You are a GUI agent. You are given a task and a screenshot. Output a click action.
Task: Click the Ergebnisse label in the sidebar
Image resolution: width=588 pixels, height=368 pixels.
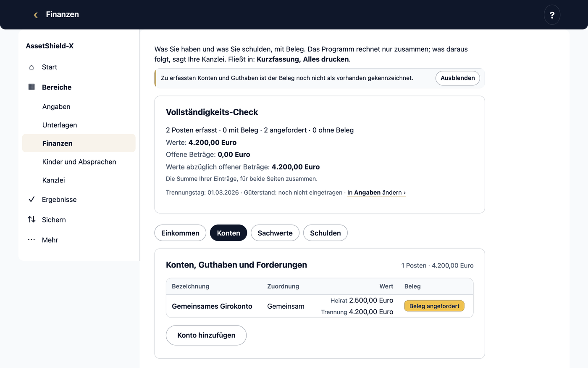pyautogui.click(x=59, y=199)
